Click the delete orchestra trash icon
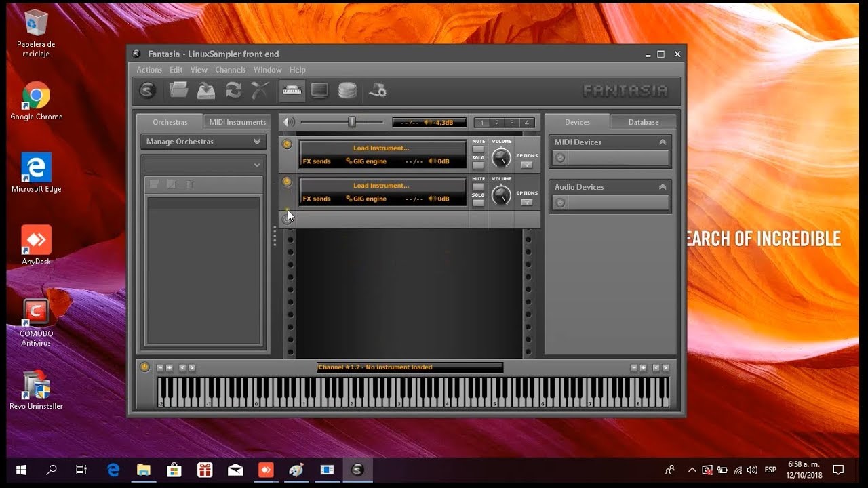Viewport: 868px width, 488px height. (189, 184)
